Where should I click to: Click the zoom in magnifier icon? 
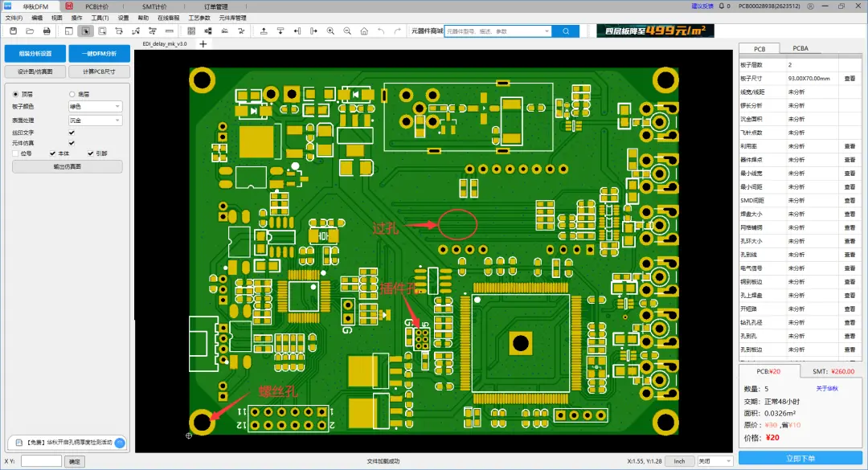point(330,31)
